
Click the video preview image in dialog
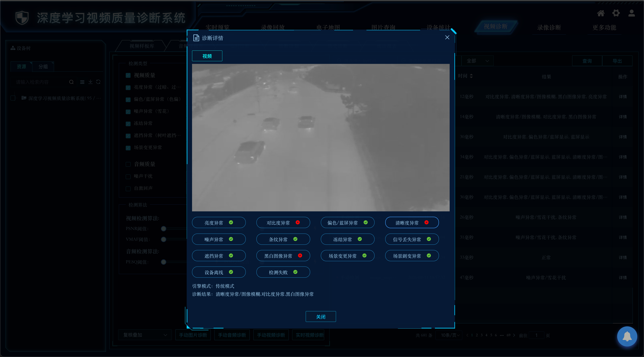(x=321, y=138)
